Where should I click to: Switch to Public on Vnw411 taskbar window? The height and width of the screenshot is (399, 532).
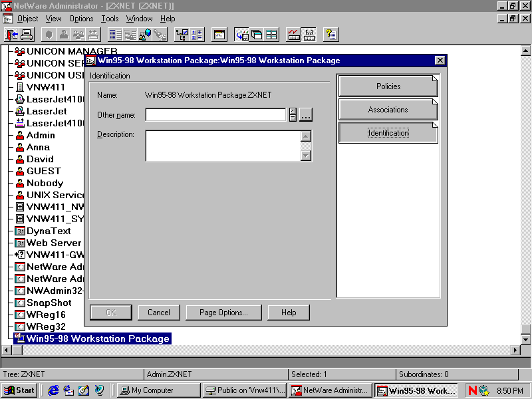pyautogui.click(x=245, y=390)
